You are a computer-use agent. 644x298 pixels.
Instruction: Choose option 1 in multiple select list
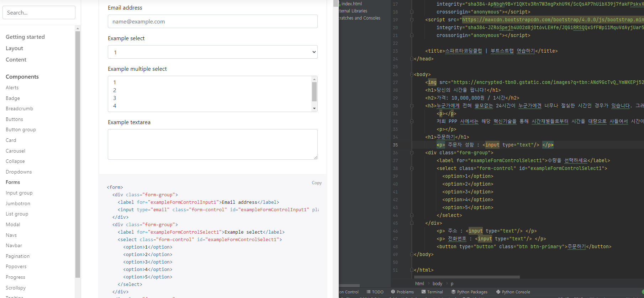coord(210,83)
